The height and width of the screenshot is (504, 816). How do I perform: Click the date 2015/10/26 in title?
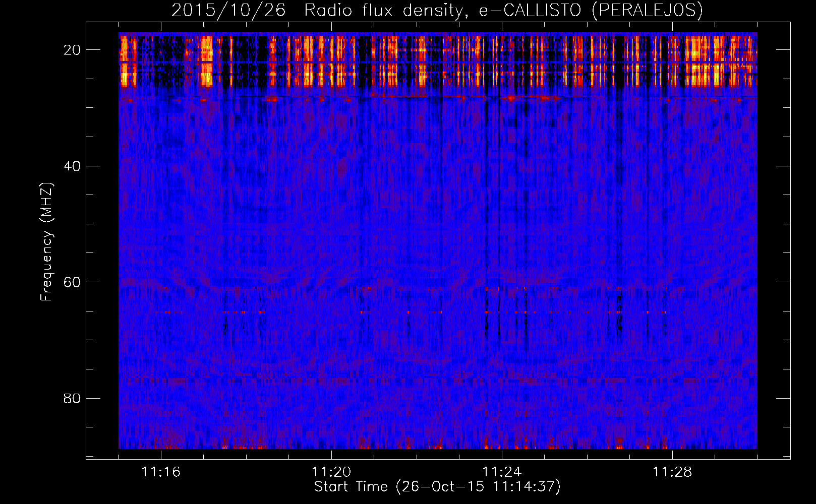coord(228,10)
